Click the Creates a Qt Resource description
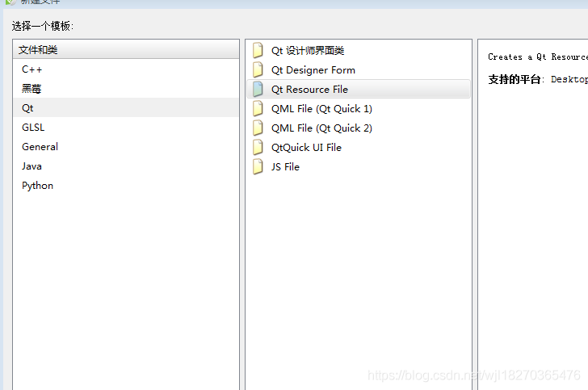Image resolution: width=588 pixels, height=390 pixels. [538, 57]
